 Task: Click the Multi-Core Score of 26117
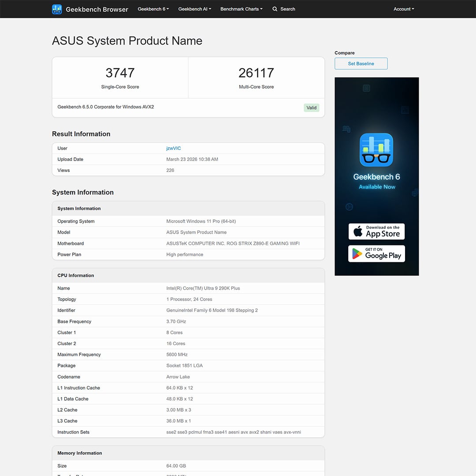(256, 73)
